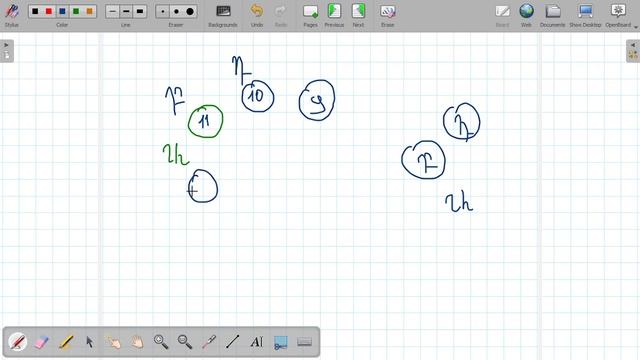Select the arrow Selector tool
The height and width of the screenshot is (360, 640).
click(x=89, y=342)
